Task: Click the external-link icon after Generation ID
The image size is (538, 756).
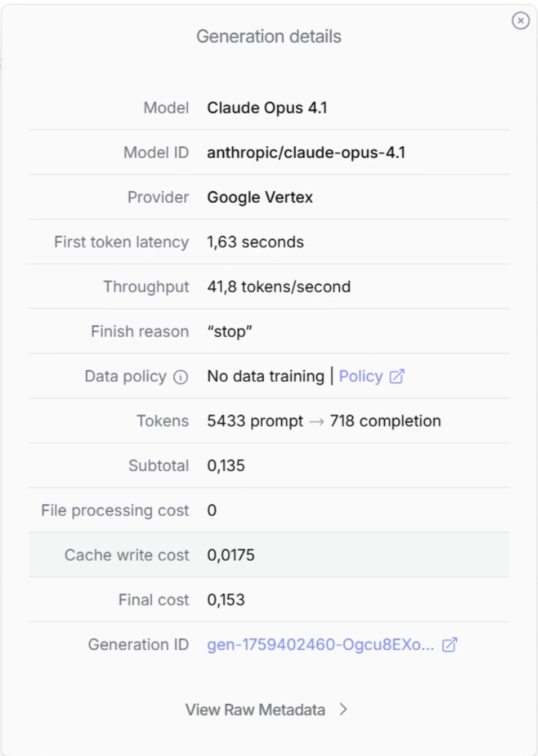Action: (x=449, y=645)
